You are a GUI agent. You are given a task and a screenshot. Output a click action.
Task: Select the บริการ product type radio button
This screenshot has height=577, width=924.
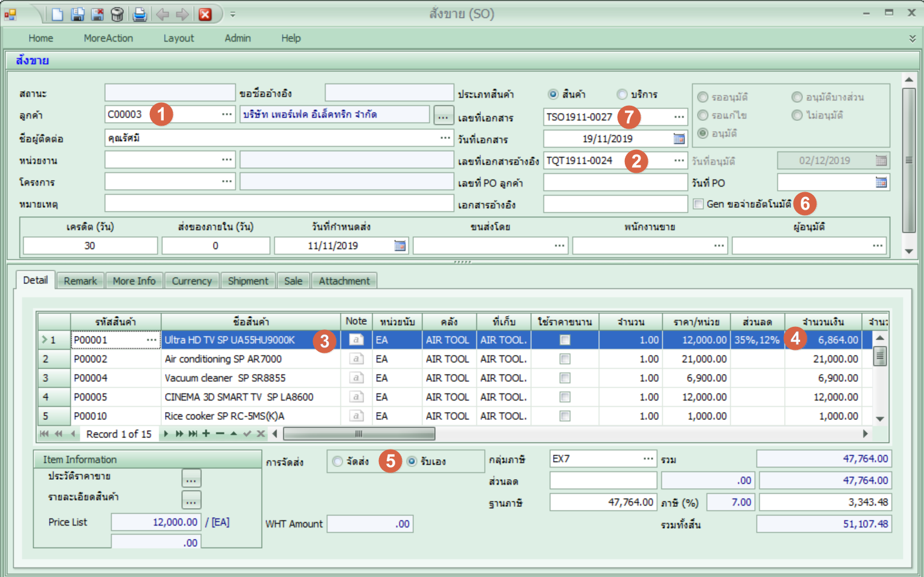622,94
